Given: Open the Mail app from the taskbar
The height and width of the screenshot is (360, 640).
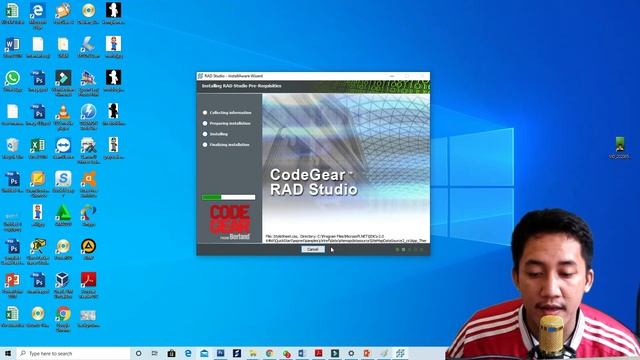Looking at the screenshot, I should [x=204, y=353].
